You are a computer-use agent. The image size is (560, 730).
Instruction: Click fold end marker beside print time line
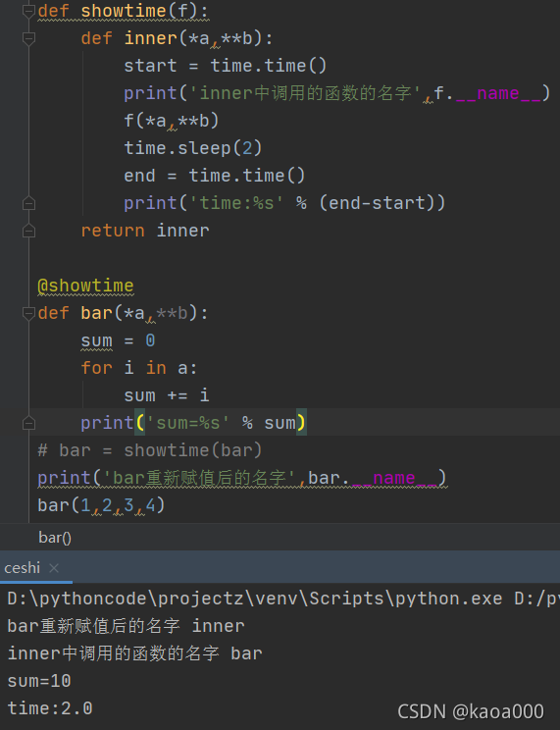pos(28,203)
